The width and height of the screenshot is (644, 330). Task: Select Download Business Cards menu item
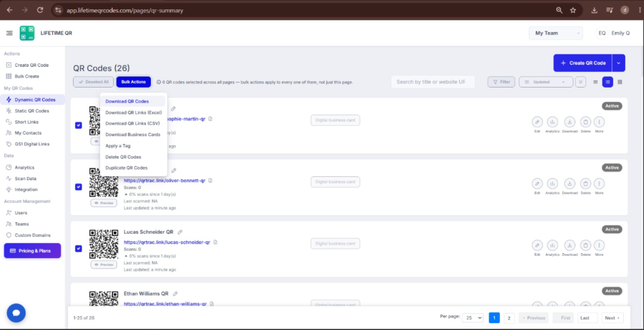click(133, 135)
